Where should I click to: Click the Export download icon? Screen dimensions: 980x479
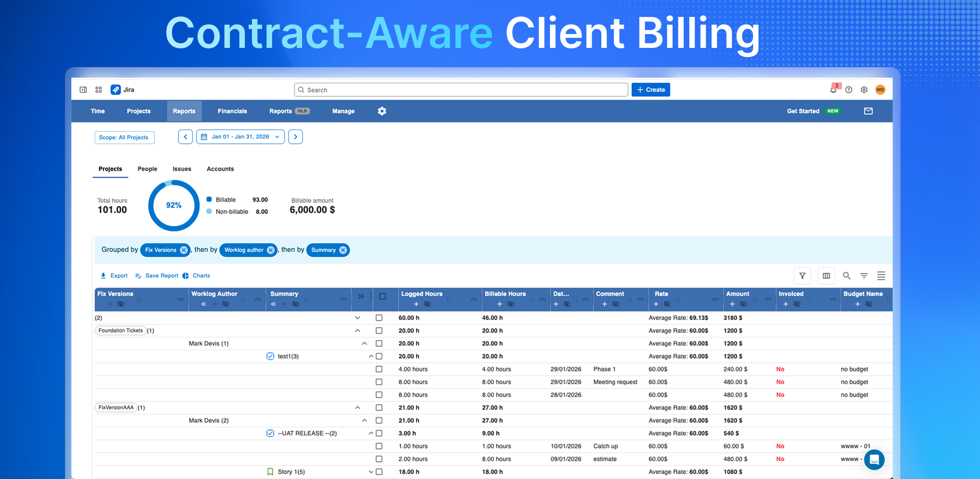point(103,276)
